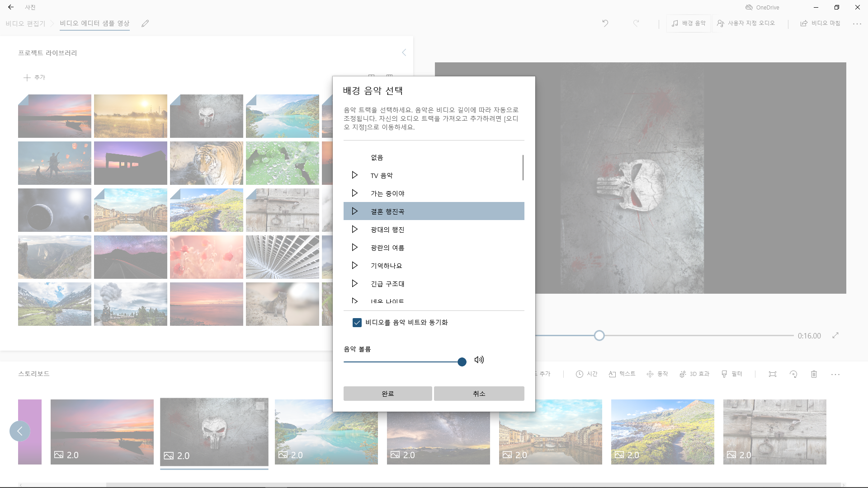Click the music volume speaker icon

479,360
